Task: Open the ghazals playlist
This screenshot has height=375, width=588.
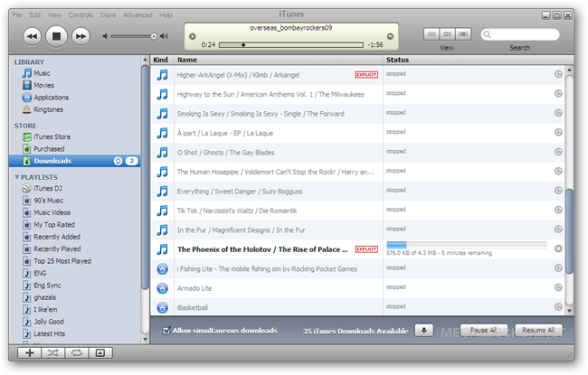Action: coord(45,297)
